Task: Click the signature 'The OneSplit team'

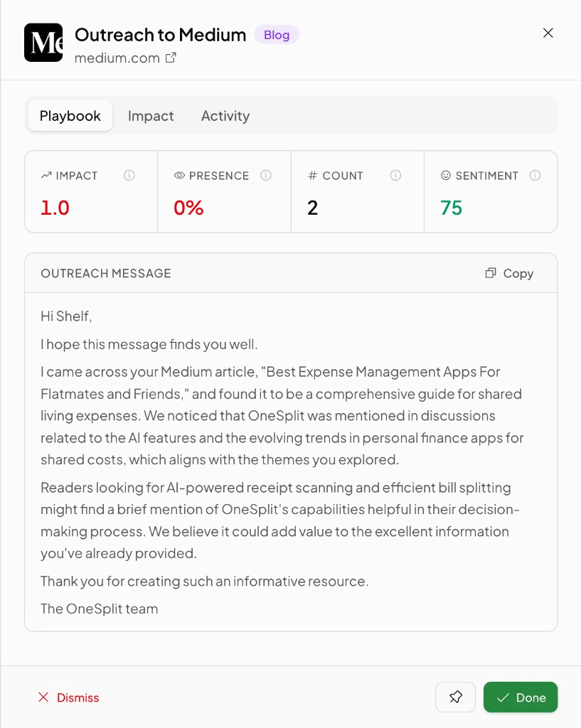Action: [x=100, y=609]
